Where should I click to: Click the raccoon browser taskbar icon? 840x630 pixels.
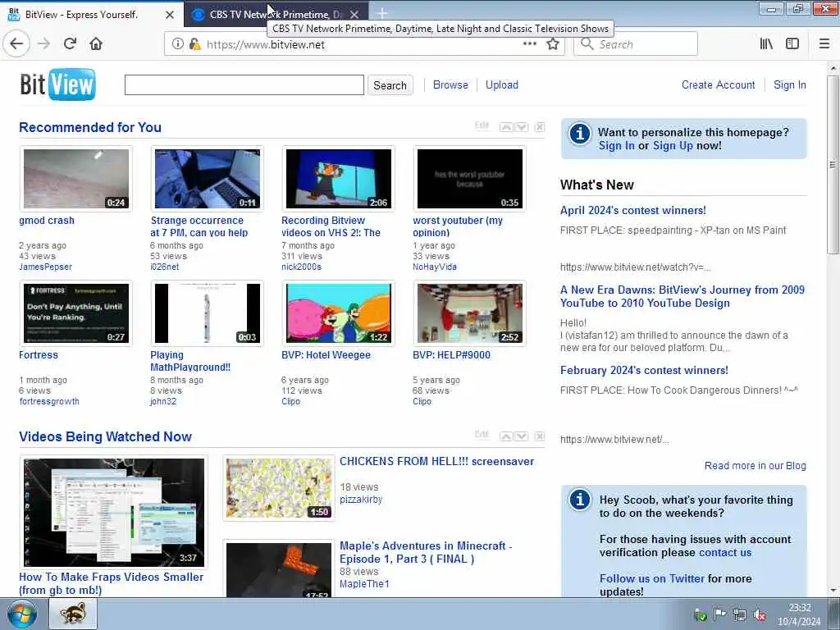73,614
